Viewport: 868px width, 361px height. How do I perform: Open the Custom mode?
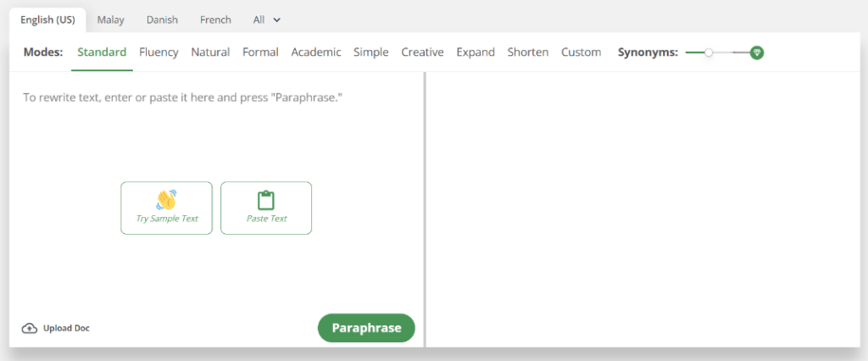click(x=581, y=53)
